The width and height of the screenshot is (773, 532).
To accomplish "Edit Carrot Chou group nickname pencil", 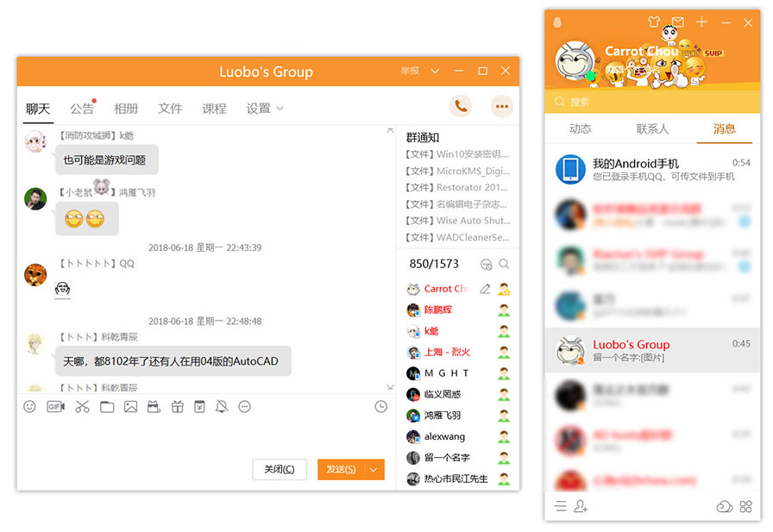I will (485, 289).
